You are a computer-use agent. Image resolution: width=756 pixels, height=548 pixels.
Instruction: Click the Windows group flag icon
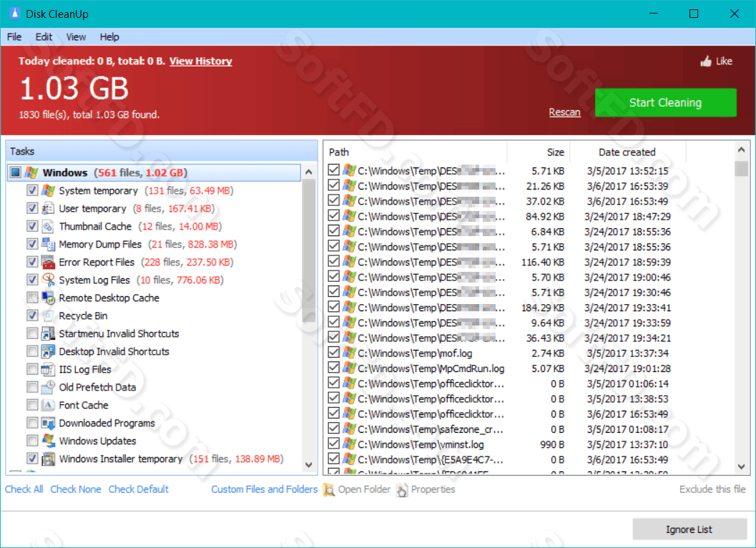click(x=31, y=172)
